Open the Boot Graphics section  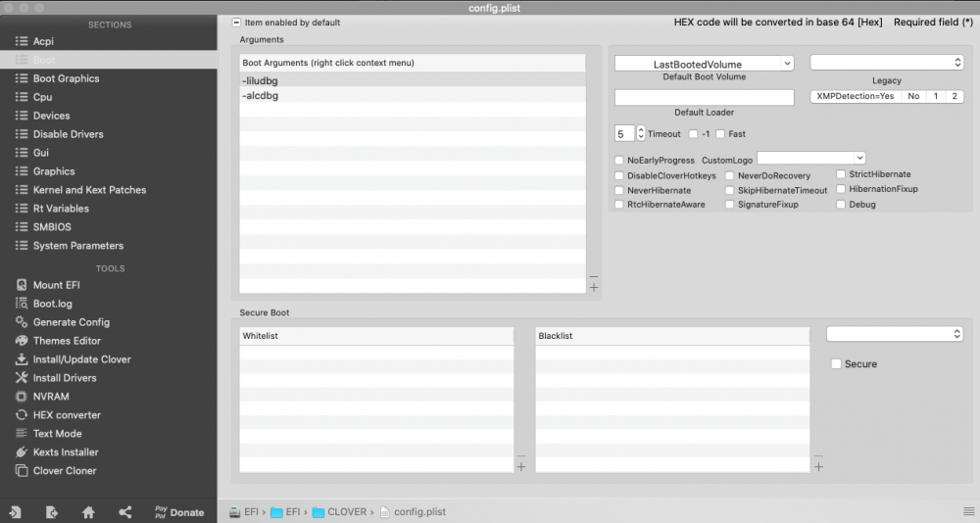click(x=66, y=78)
